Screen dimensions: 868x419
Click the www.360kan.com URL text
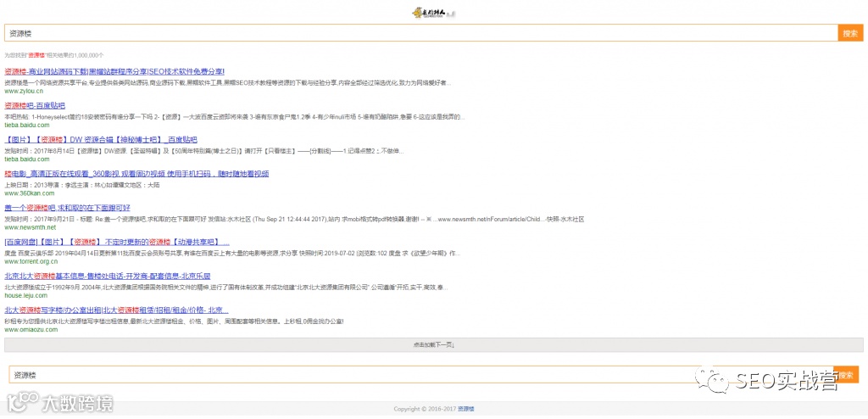[30, 193]
